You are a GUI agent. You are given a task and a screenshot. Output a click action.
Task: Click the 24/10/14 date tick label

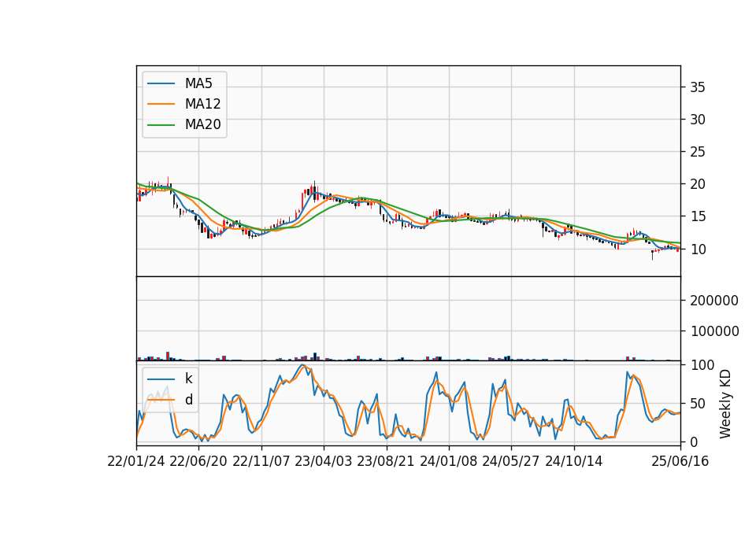pyautogui.click(x=574, y=461)
